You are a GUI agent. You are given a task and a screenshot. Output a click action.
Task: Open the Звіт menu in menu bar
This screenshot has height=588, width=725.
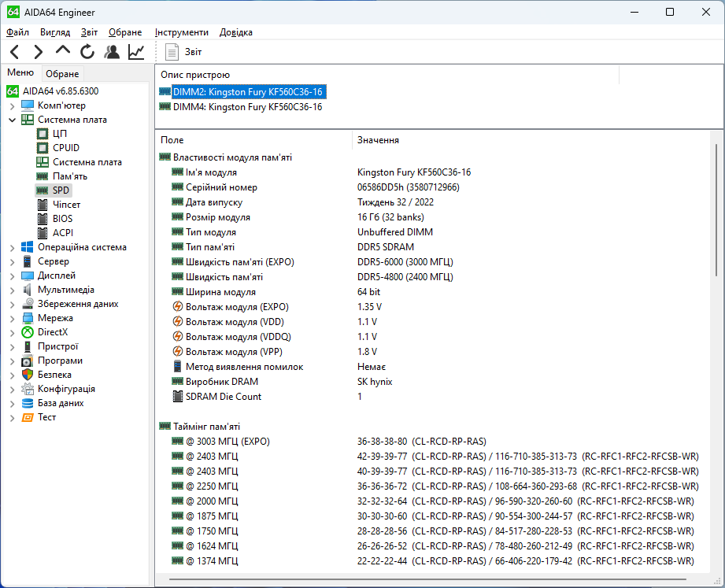[89, 32]
